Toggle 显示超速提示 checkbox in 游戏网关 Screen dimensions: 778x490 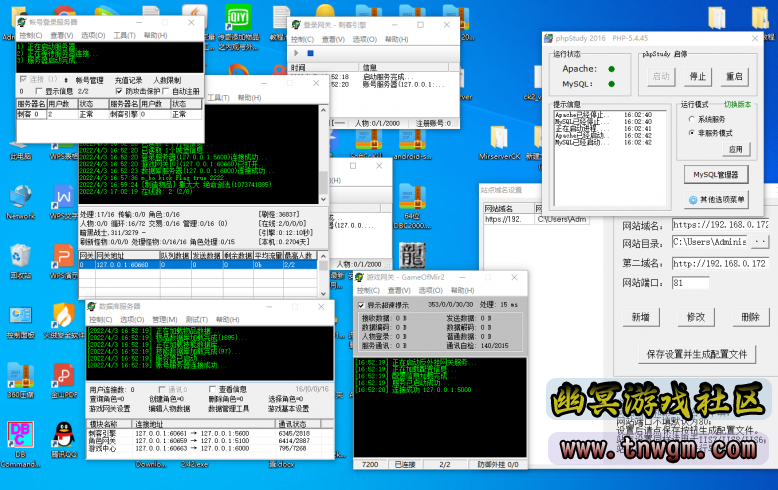(361, 305)
